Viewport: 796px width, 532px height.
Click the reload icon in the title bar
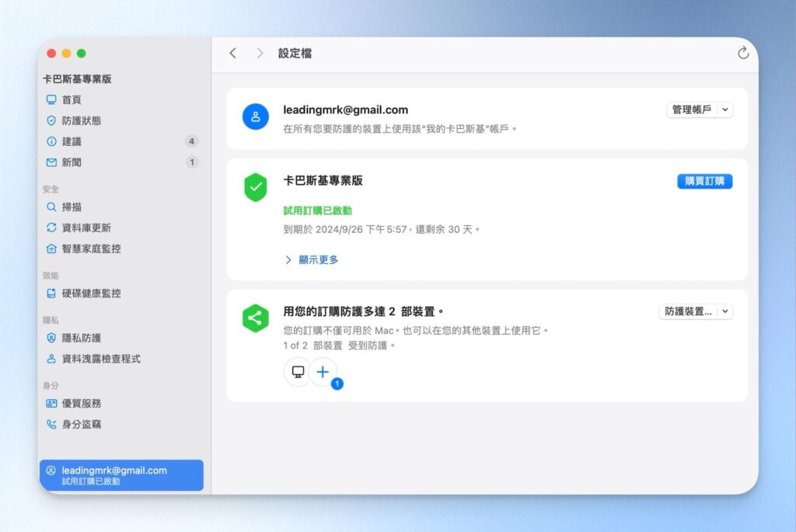743,53
